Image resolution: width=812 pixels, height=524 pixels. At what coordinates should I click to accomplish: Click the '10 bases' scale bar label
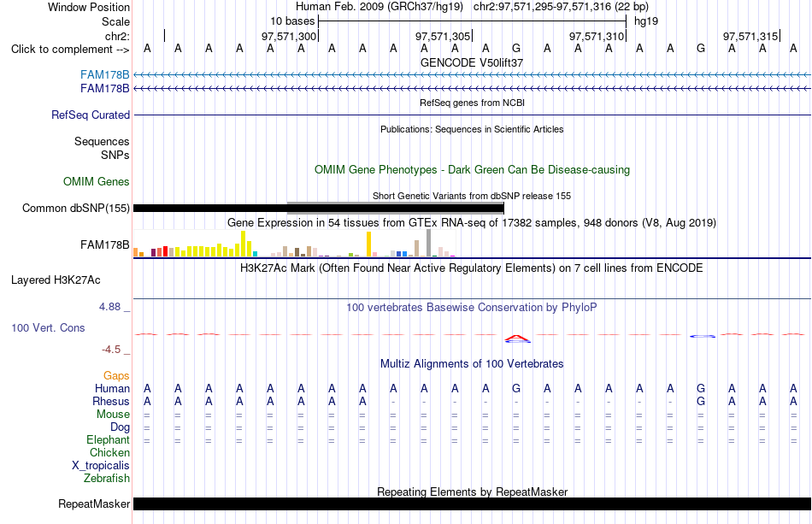pyautogui.click(x=292, y=21)
